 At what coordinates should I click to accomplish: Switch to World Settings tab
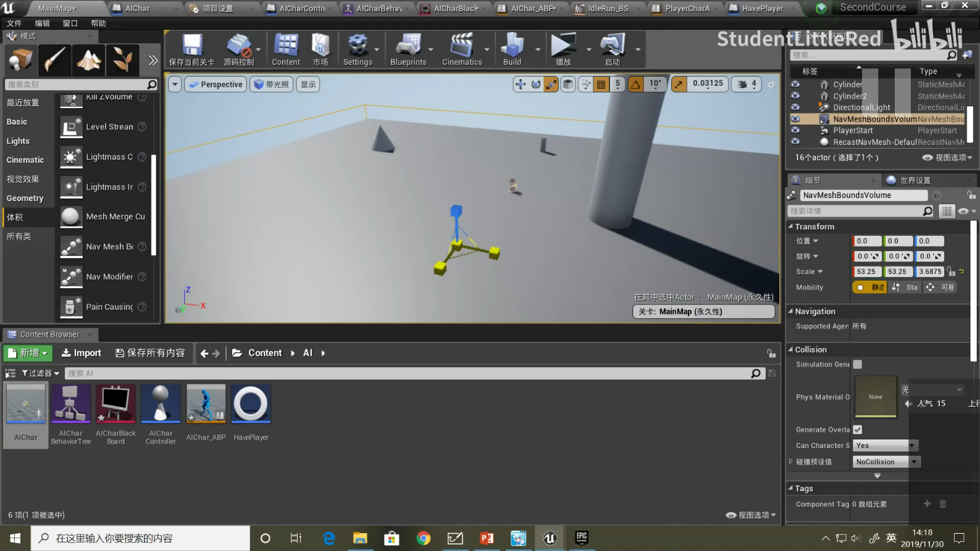click(x=915, y=180)
